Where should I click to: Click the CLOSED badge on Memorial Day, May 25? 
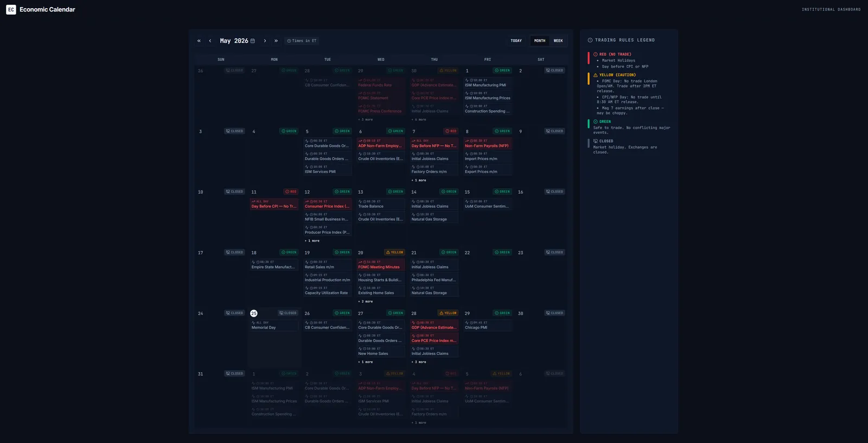288,313
